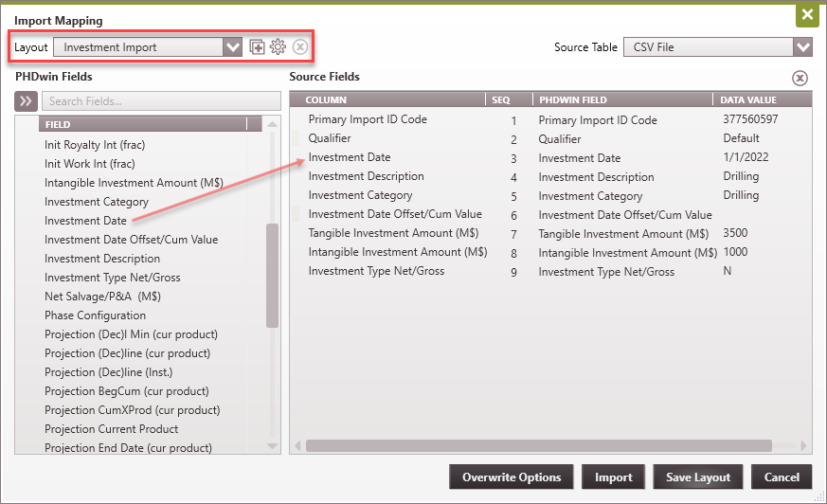The height and width of the screenshot is (504, 827).
Task: Click the Import button
Action: point(614,477)
